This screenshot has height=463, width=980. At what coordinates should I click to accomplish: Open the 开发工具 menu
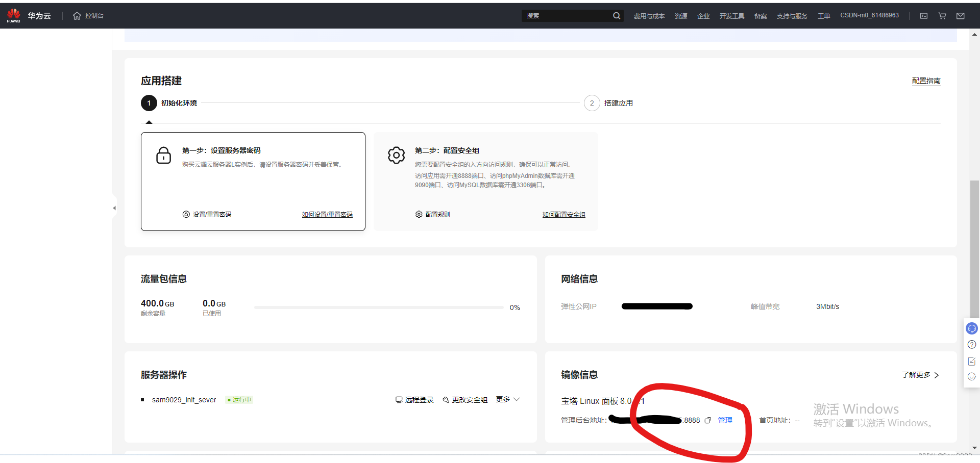[x=732, y=16]
